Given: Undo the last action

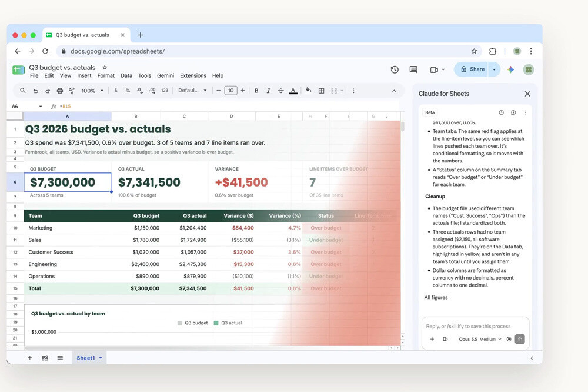Looking at the screenshot, I should click(36, 91).
